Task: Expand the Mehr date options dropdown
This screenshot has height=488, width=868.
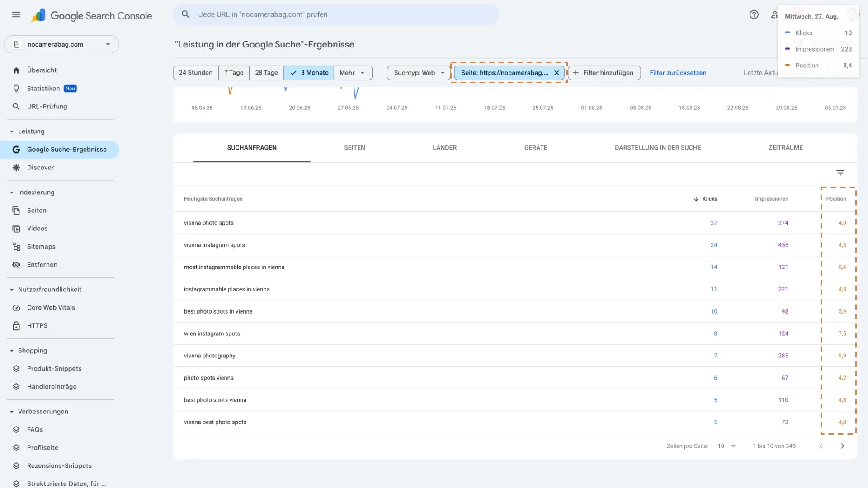Action: pyautogui.click(x=352, y=73)
